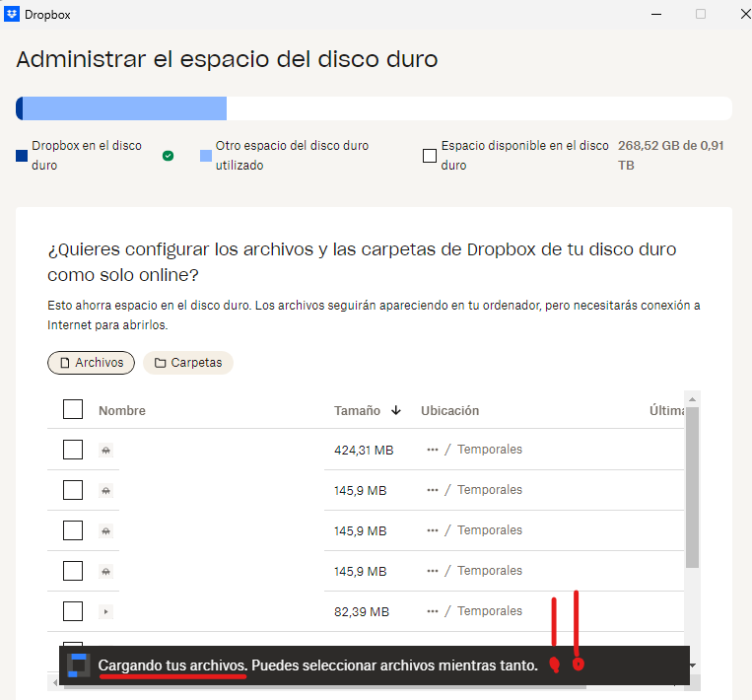Click the Tamaño descending sort arrow
This screenshot has height=700, width=752.
click(x=395, y=410)
